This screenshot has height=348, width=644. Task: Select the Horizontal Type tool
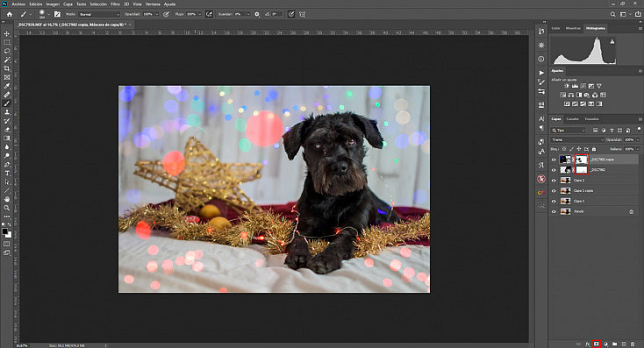(6, 174)
